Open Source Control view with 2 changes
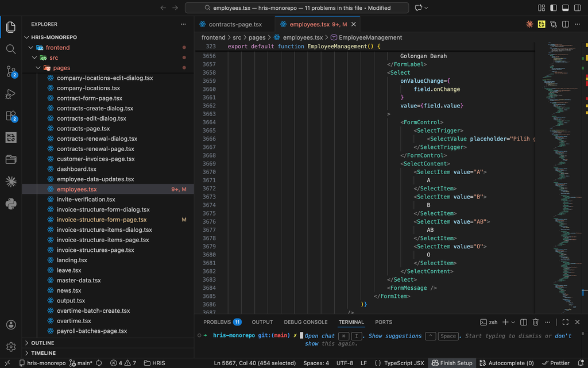588x368 pixels. point(11,71)
